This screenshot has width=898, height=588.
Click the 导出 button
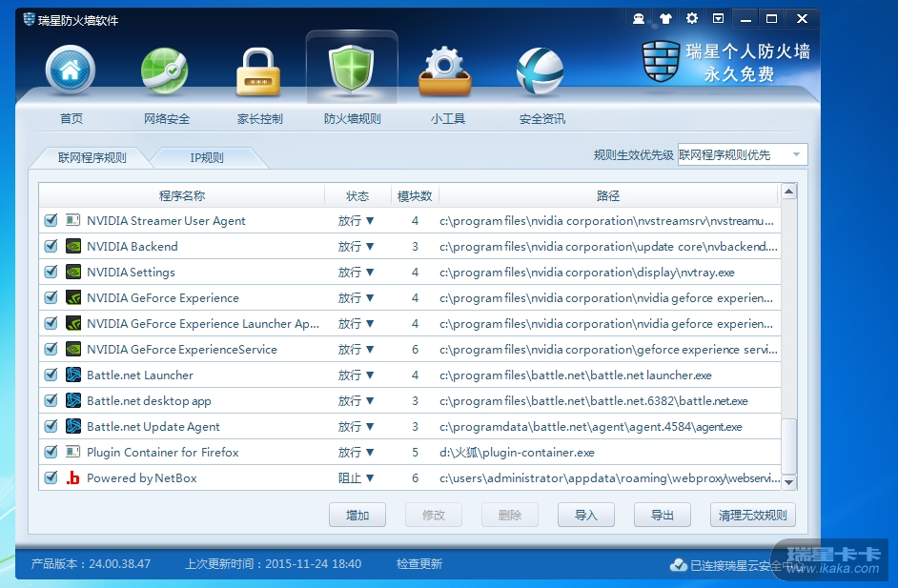tap(662, 515)
